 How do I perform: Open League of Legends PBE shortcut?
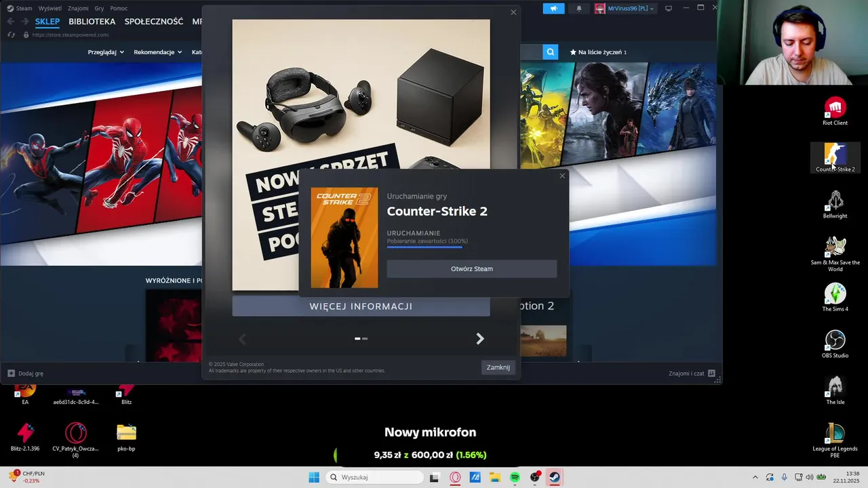(835, 441)
